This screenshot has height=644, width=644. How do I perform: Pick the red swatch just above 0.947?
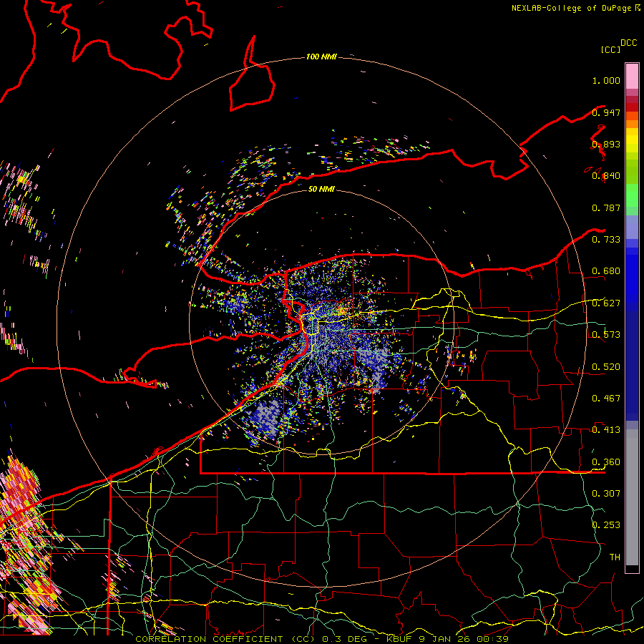(632, 107)
